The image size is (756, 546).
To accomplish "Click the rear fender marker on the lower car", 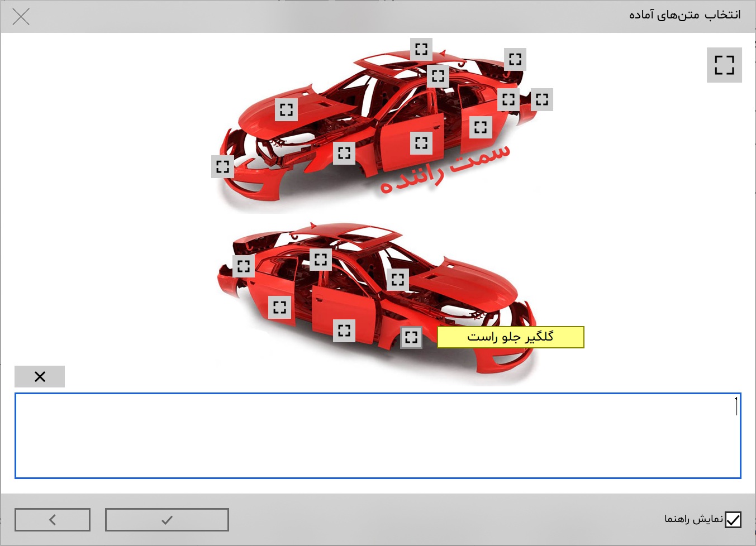I will pyautogui.click(x=244, y=266).
